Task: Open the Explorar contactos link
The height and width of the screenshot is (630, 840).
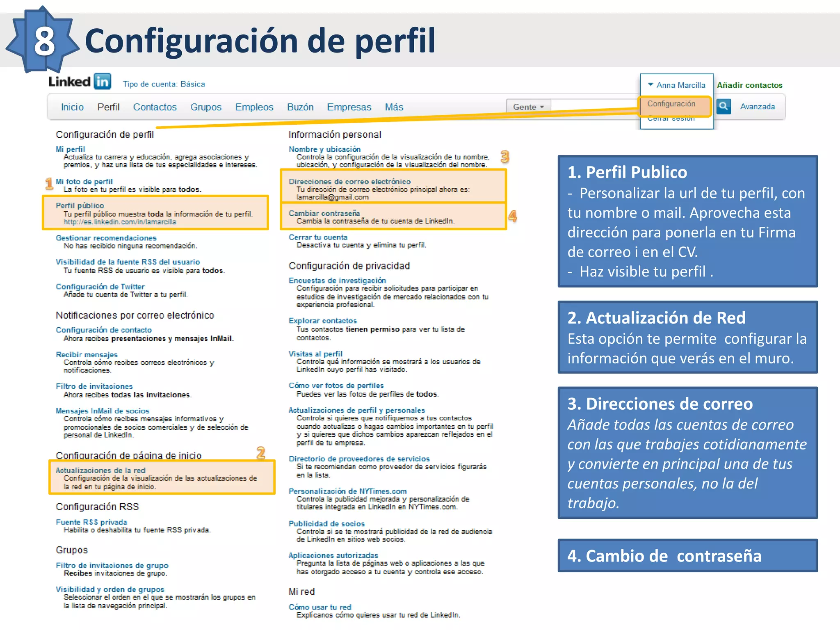Action: pos(322,321)
